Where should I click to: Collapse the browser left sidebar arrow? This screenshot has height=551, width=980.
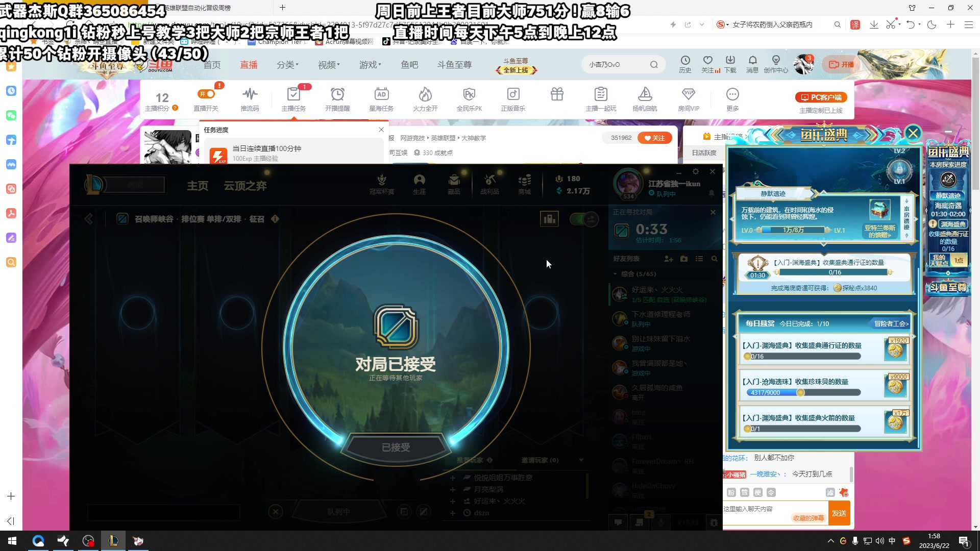point(11,521)
